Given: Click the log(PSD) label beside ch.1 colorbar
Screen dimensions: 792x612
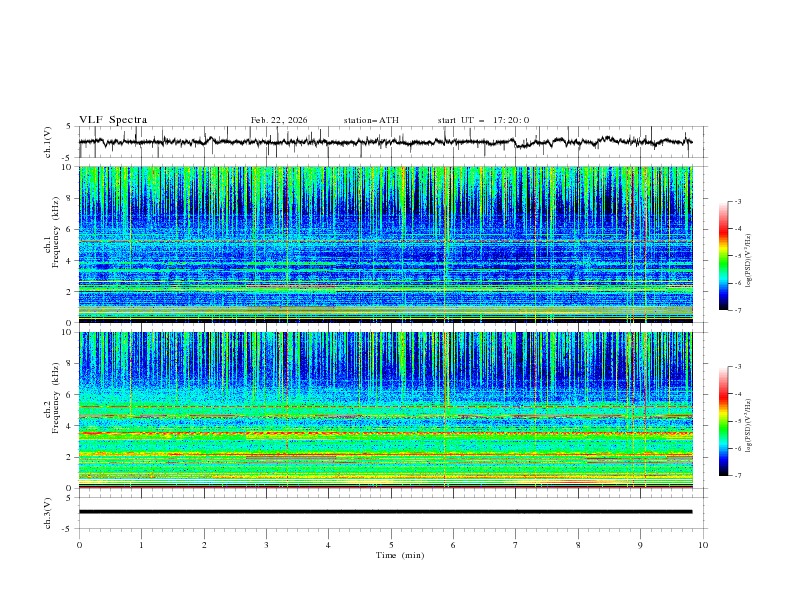Looking at the screenshot, I should pos(749,261).
